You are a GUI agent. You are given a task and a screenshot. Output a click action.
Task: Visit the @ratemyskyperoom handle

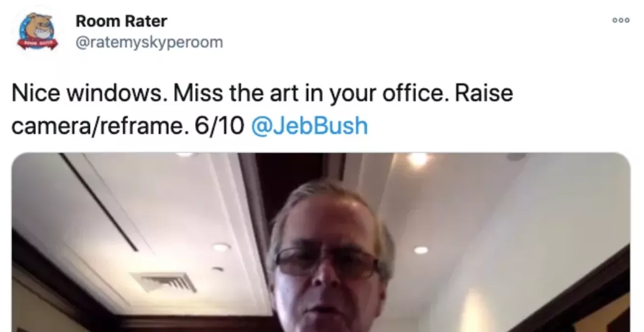[x=149, y=42]
